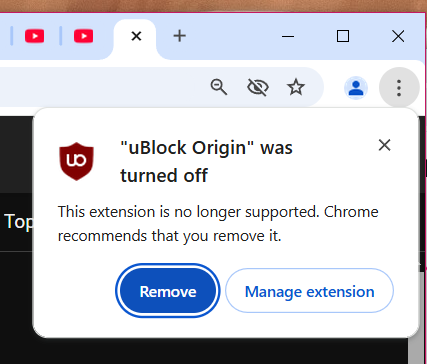Close the currently active browser tab
Viewport: 427px width, 364px height.
pyautogui.click(x=136, y=36)
